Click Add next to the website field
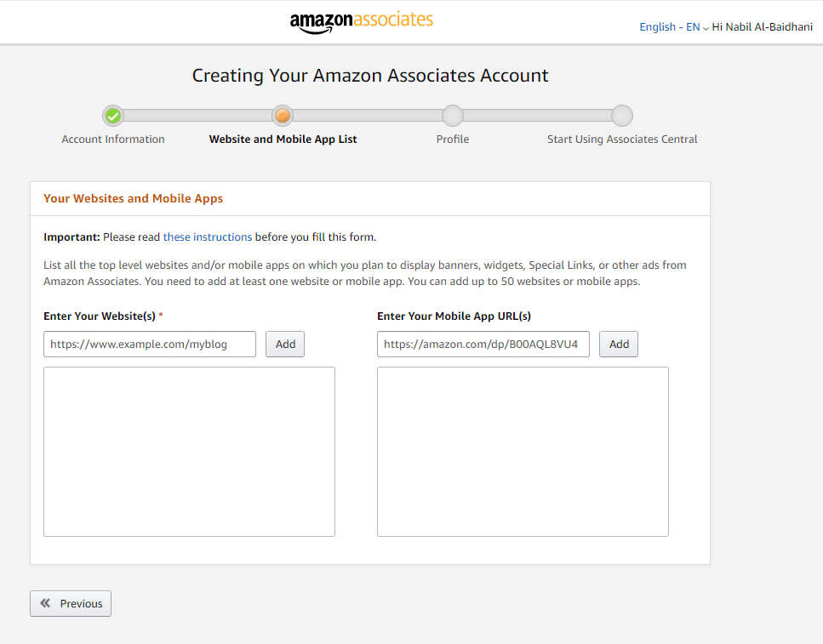 [285, 345]
